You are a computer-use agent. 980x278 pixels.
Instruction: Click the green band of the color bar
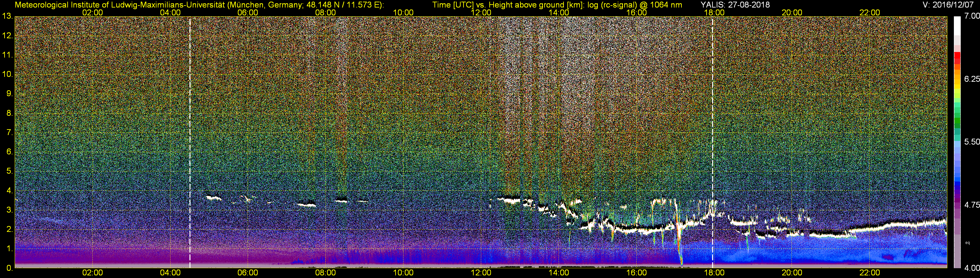click(957, 121)
